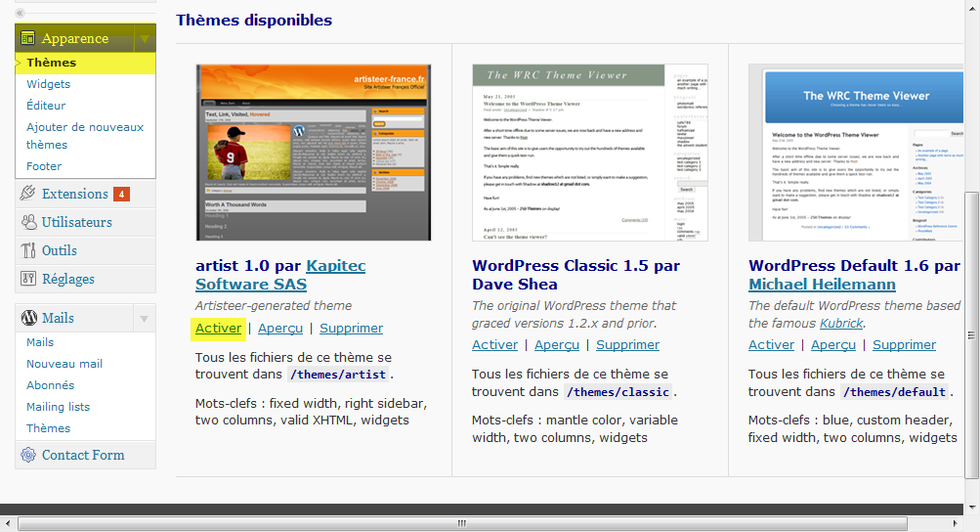This screenshot has height=532, width=980.
Task: Select the Thèmes submenu item under Apparence
Action: (51, 63)
